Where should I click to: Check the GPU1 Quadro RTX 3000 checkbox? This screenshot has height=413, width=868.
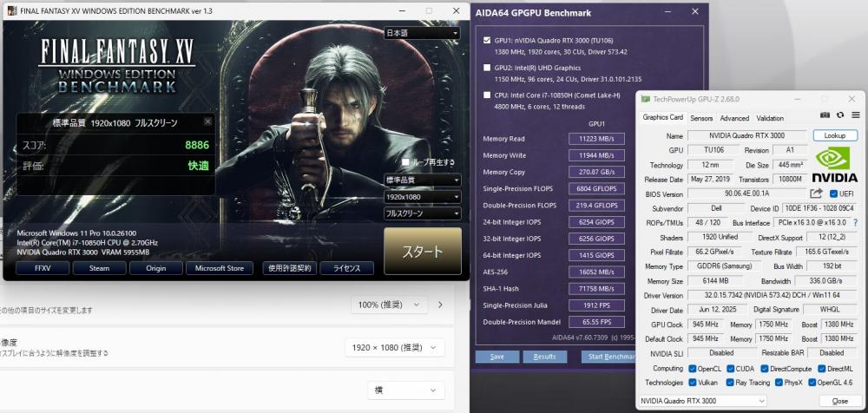[x=487, y=40]
